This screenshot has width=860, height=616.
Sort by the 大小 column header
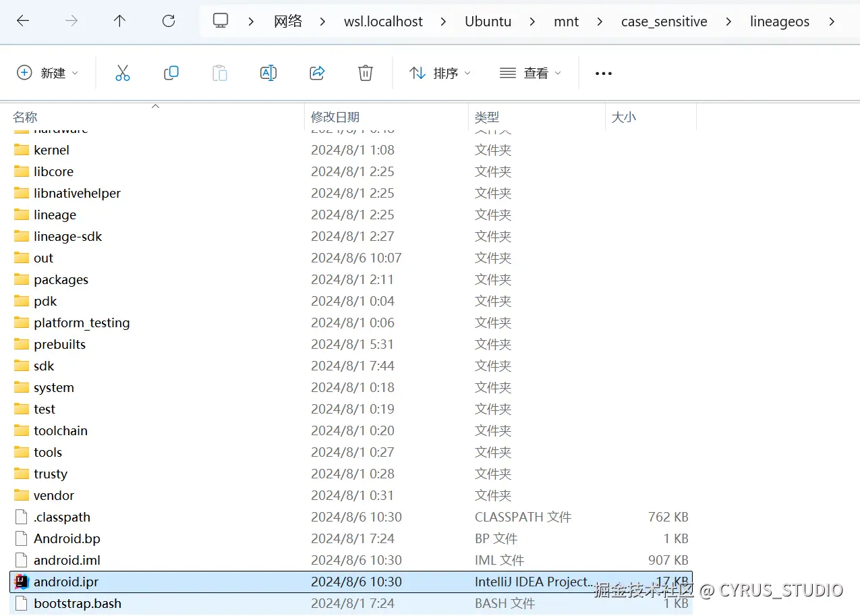tap(623, 116)
